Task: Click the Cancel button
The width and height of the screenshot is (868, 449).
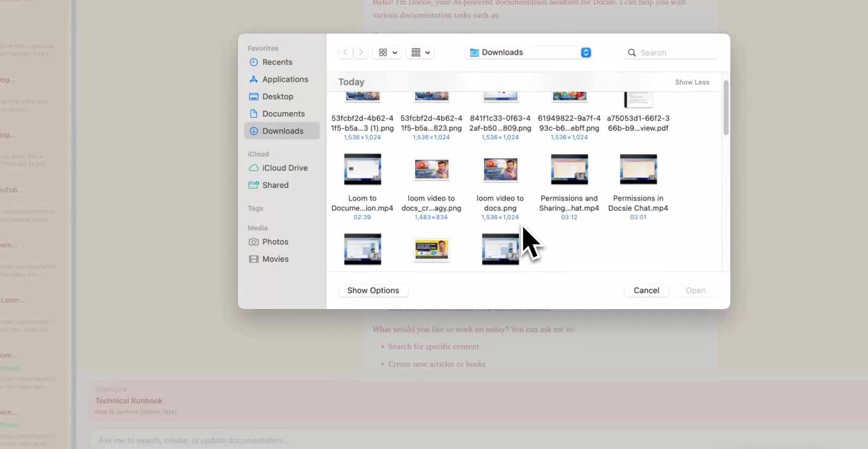Action: coord(646,291)
